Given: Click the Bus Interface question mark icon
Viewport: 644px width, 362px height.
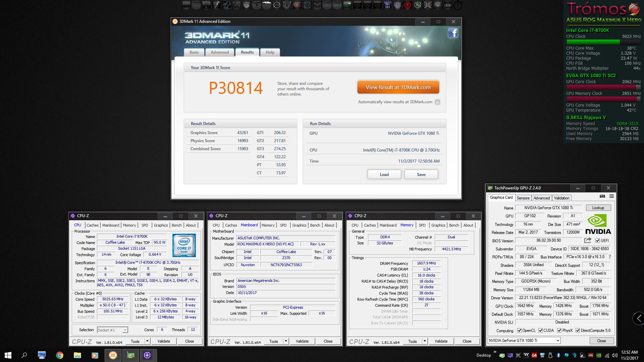Looking at the screenshot, I should click(609, 257).
